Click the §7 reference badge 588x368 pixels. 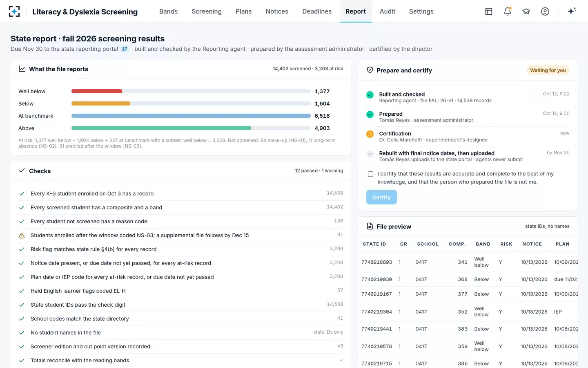pos(125,49)
